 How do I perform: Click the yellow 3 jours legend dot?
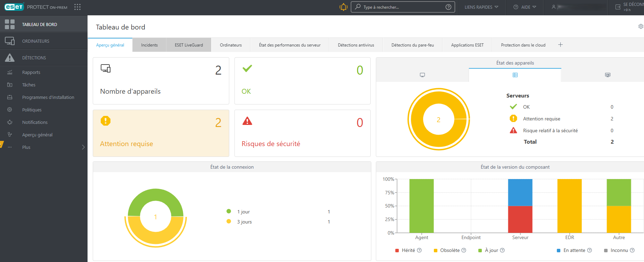[229, 221]
